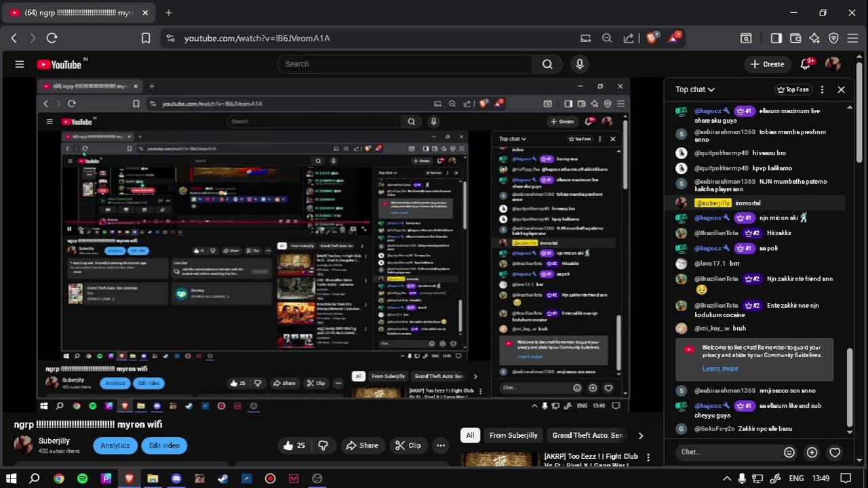Open menu for AKRP Too Eezz video
The height and width of the screenshot is (488, 868).
650,459
